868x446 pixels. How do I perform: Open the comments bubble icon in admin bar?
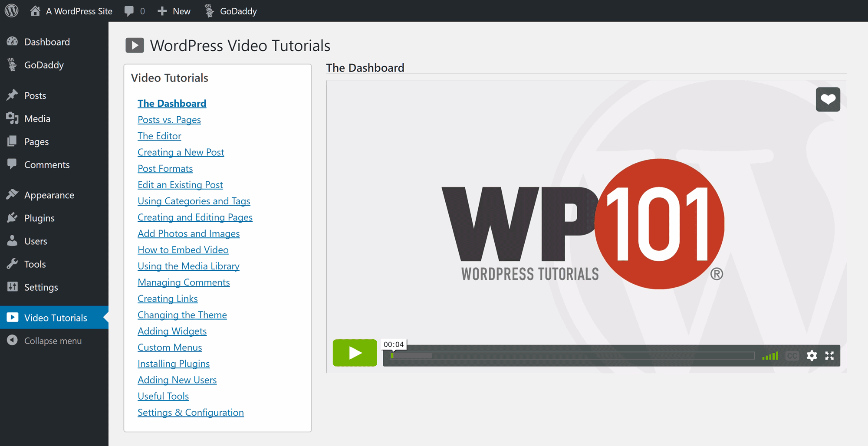pyautogui.click(x=129, y=11)
